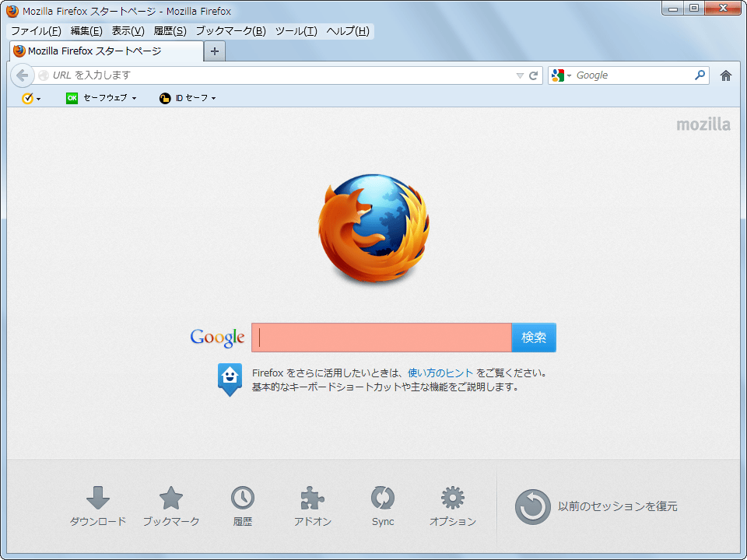The height and width of the screenshot is (560, 747).
Task: Open ダウンロード downloads icon
Action: click(x=98, y=498)
